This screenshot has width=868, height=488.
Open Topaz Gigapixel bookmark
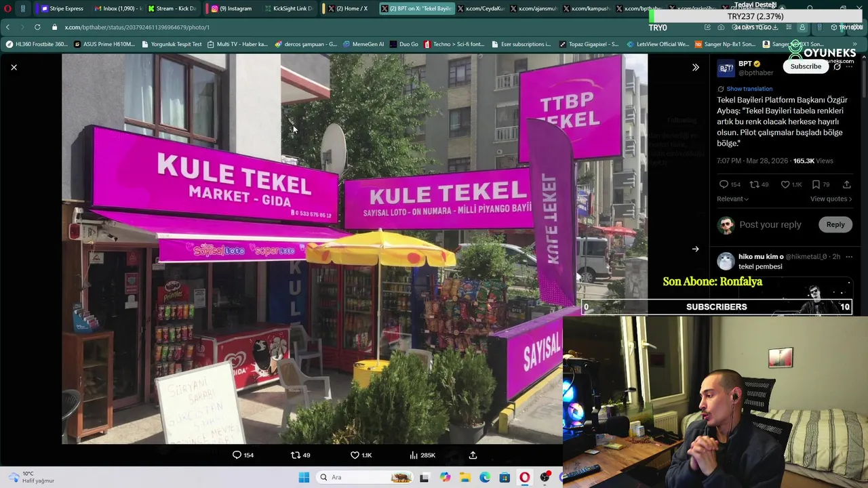click(x=589, y=44)
